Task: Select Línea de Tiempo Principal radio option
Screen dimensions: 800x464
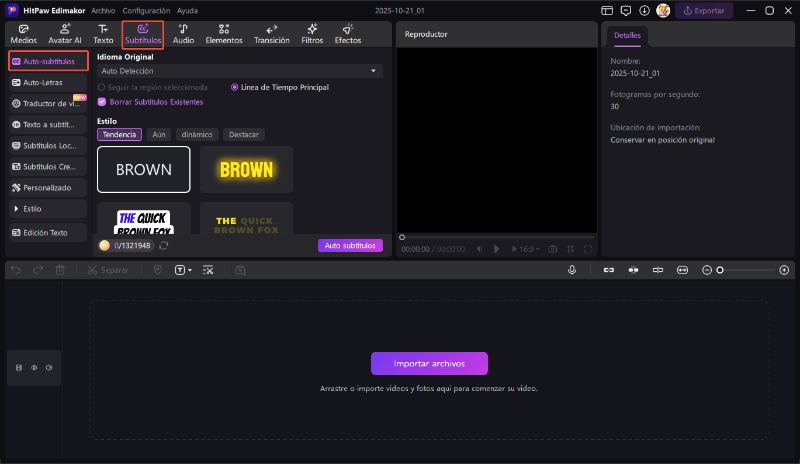Action: click(x=235, y=87)
